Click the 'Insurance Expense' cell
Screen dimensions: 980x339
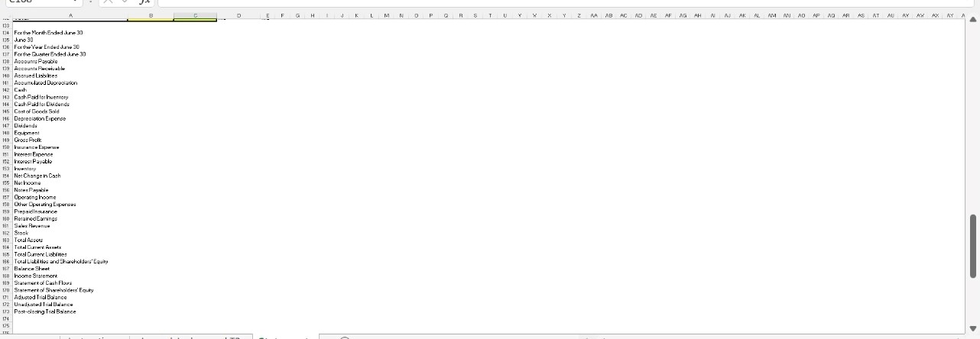(x=70, y=147)
